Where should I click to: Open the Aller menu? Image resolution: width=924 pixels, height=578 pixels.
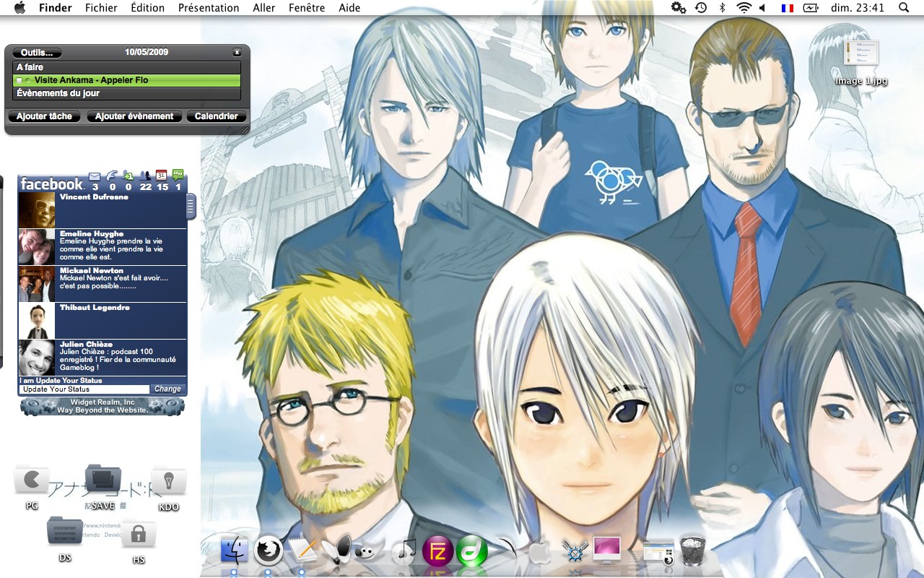(x=264, y=8)
